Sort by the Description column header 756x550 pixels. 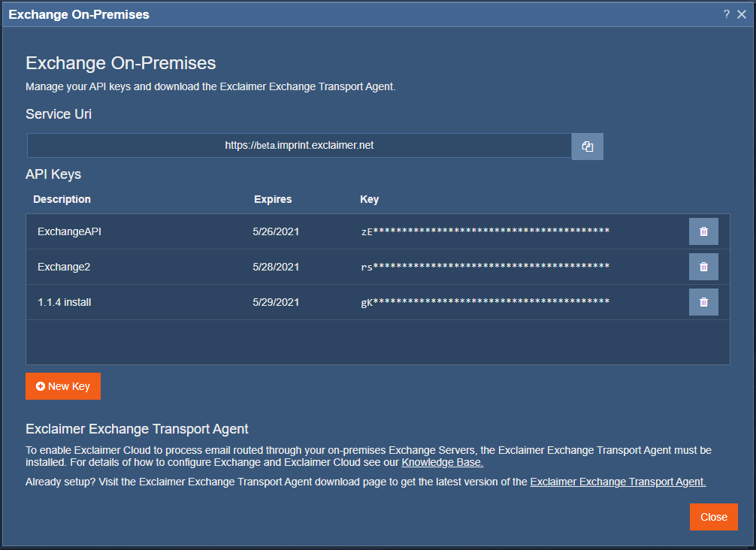pyautogui.click(x=62, y=199)
